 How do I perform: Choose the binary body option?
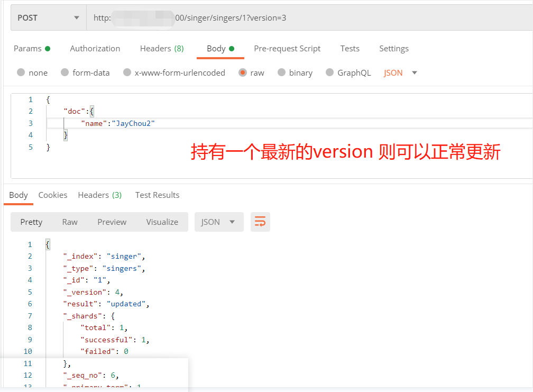tap(295, 73)
